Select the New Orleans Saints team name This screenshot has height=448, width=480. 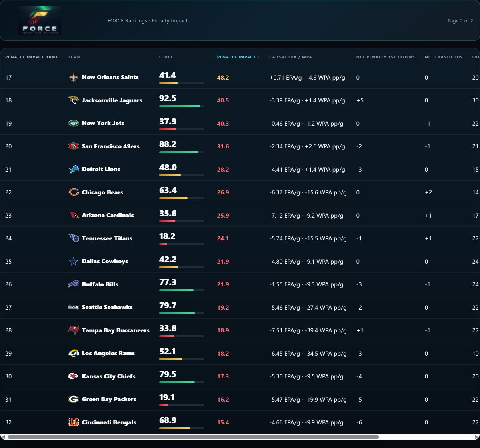pyautogui.click(x=110, y=77)
